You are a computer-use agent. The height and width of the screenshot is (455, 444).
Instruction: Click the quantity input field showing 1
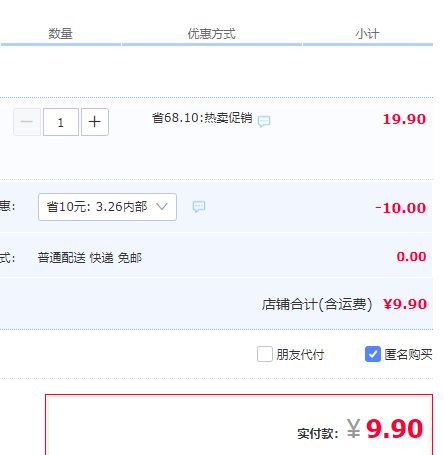(61, 122)
